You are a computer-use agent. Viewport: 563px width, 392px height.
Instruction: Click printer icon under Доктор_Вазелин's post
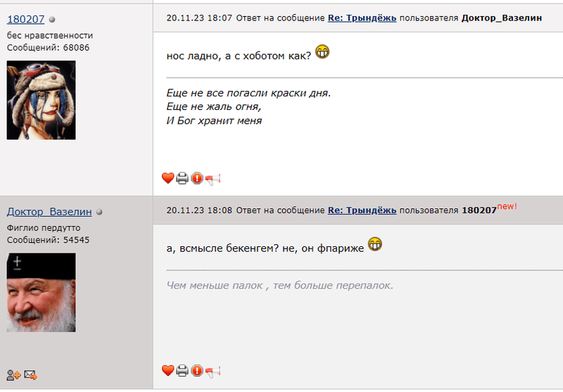[x=182, y=370]
